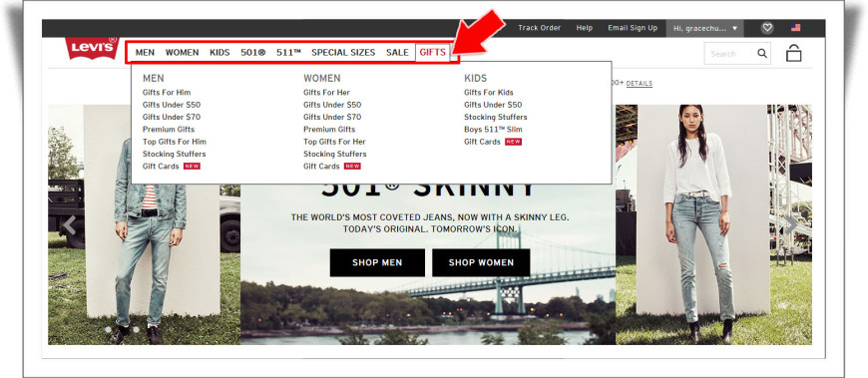
Task: Click the US flag country icon
Action: (796, 28)
